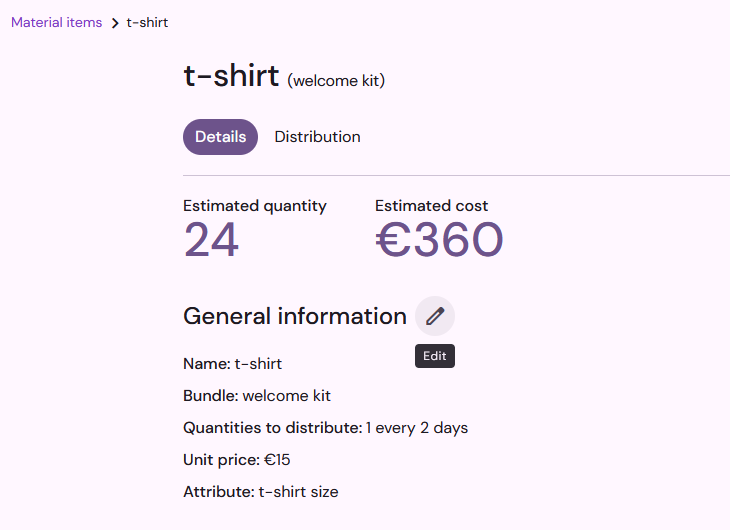Click the horizontal divider below the tabs
The width and height of the screenshot is (730, 530).
(x=456, y=176)
